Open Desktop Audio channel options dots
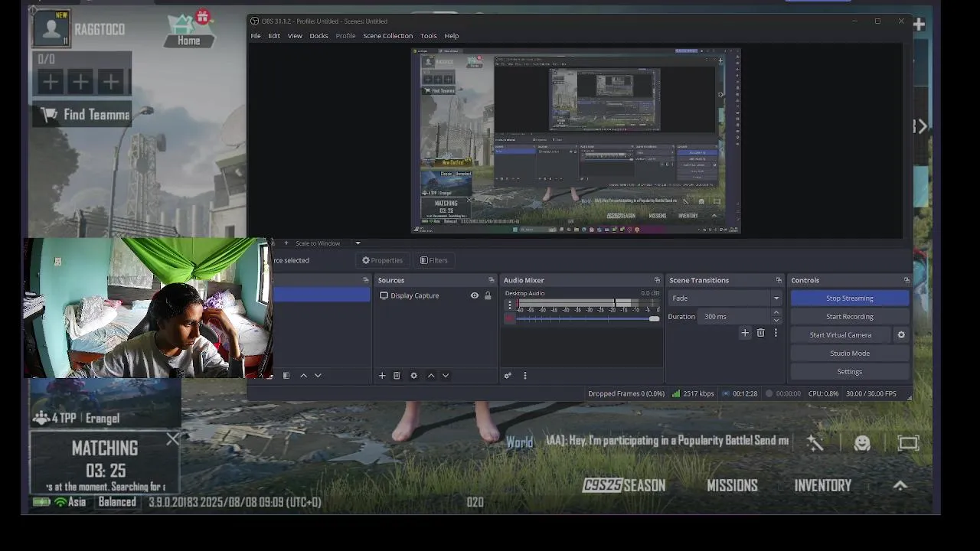Viewport: 980px width, 551px height. click(x=510, y=305)
